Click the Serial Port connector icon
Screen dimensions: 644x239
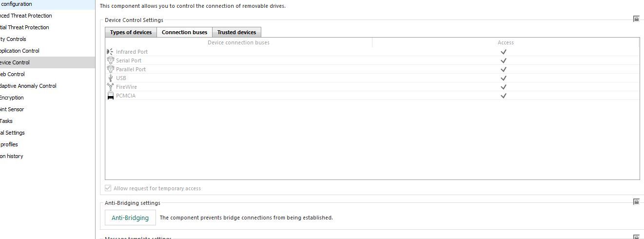[x=111, y=60]
